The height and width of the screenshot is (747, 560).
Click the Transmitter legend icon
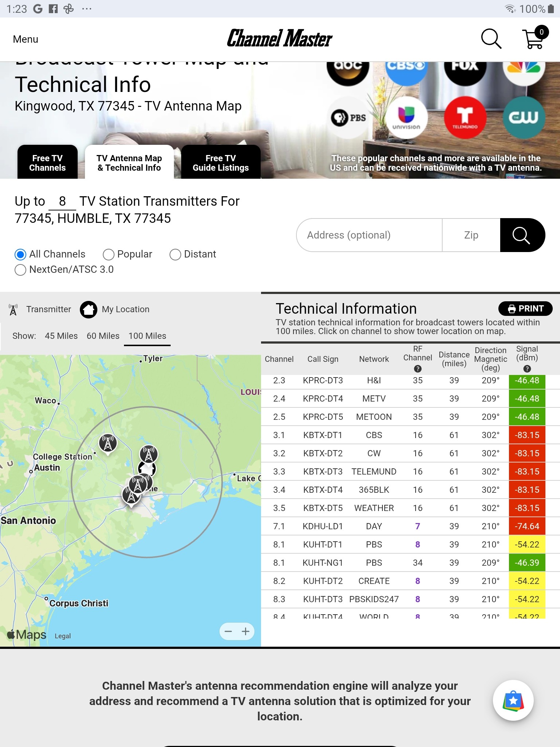point(13,310)
